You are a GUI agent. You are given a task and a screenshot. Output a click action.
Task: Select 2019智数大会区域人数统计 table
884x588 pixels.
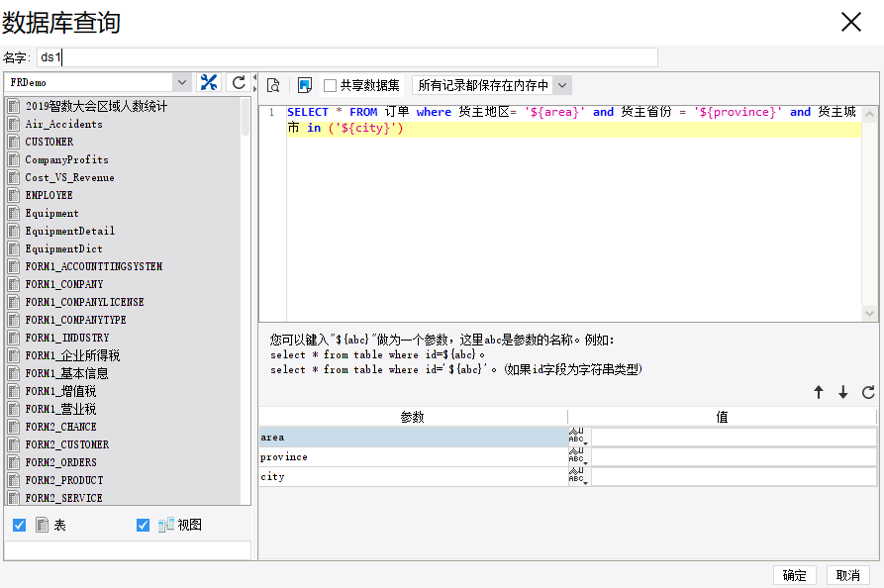[96, 106]
